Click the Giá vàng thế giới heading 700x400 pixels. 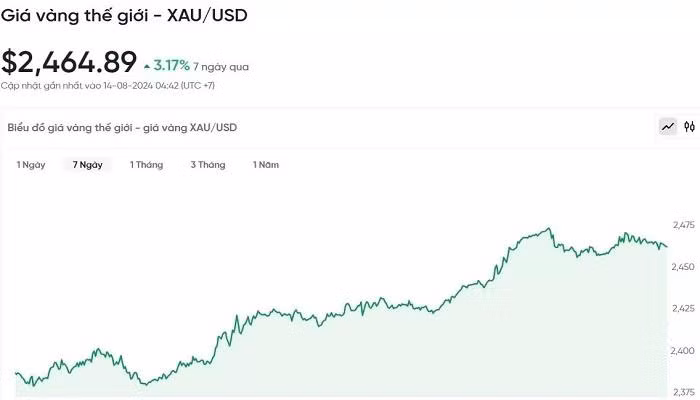click(x=124, y=16)
